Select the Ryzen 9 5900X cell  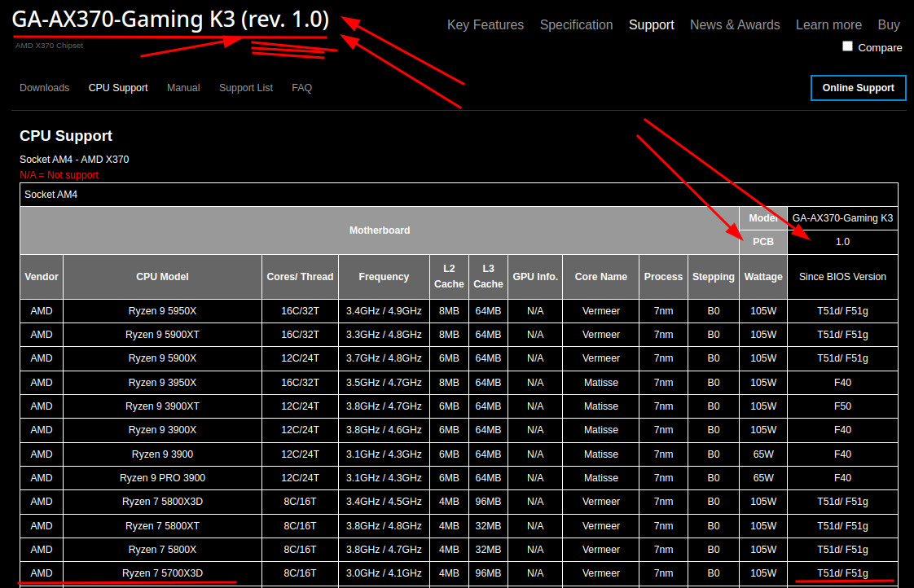162,358
